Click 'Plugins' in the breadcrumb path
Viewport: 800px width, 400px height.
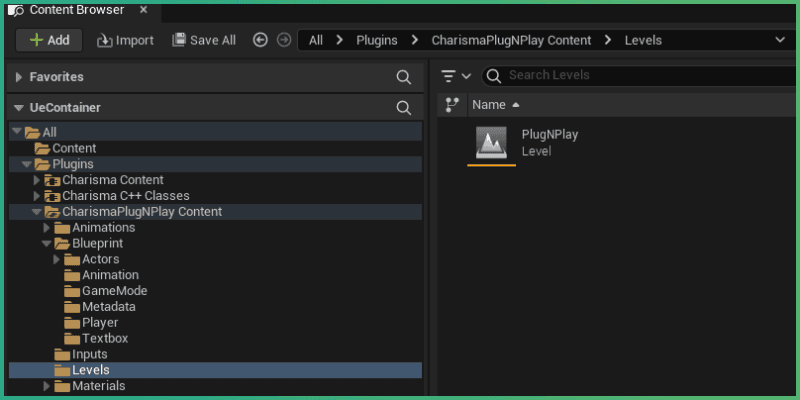(x=377, y=40)
